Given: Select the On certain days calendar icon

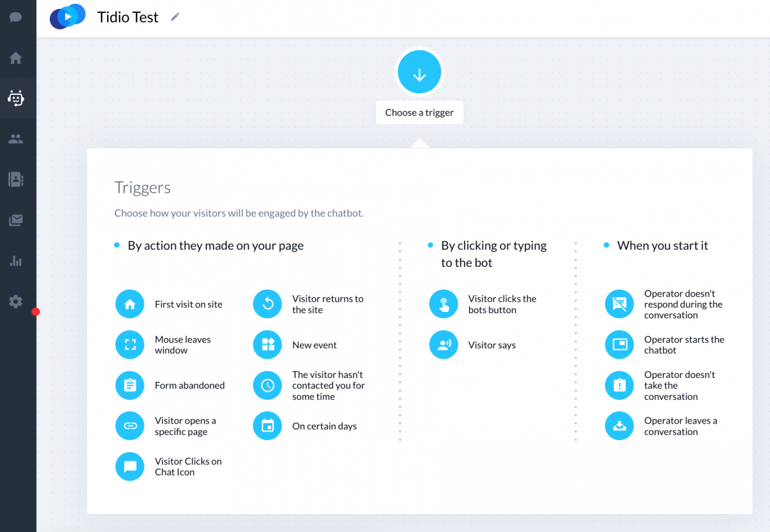Looking at the screenshot, I should (x=268, y=425).
